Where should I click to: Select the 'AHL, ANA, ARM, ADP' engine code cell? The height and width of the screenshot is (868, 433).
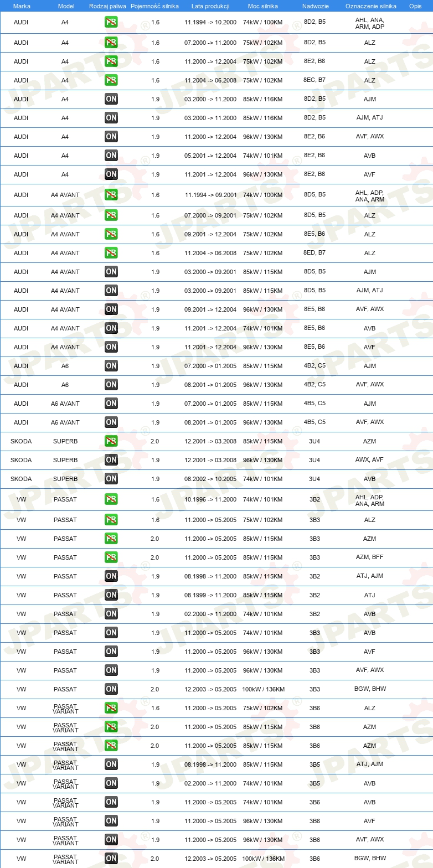click(x=370, y=23)
